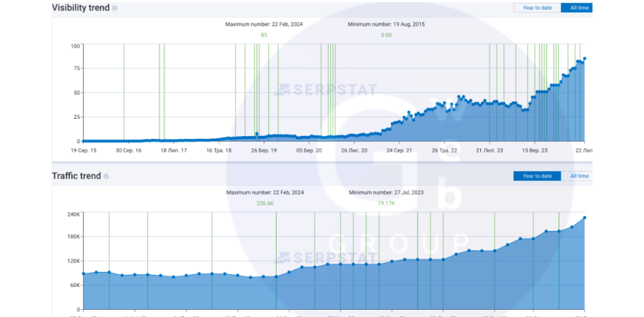Click final data point on Traffic chart
The height and width of the screenshot is (317, 644).
(x=585, y=218)
